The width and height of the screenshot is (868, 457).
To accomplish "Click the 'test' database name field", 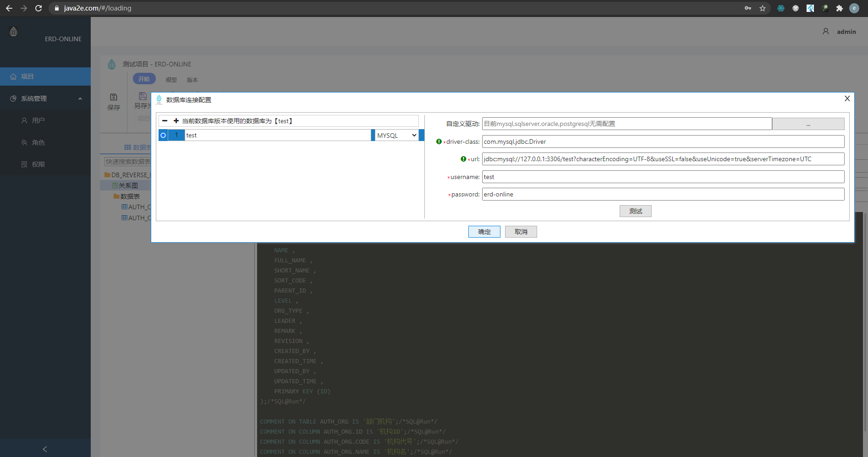I will click(x=278, y=135).
